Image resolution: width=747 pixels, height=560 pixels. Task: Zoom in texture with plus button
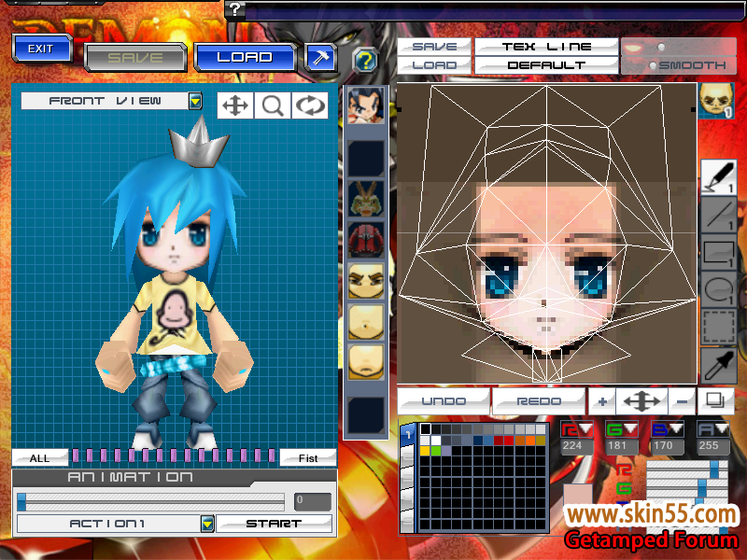click(602, 401)
